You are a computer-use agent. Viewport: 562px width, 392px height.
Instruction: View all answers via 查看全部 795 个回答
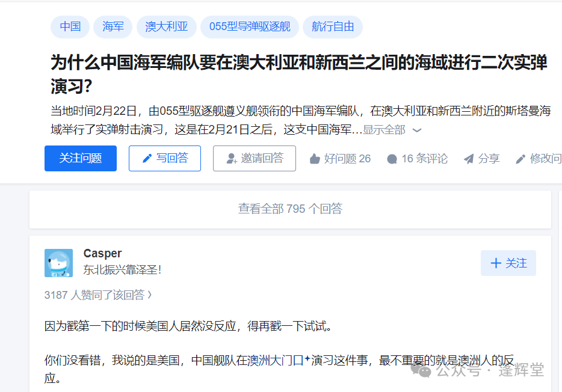[290, 209]
